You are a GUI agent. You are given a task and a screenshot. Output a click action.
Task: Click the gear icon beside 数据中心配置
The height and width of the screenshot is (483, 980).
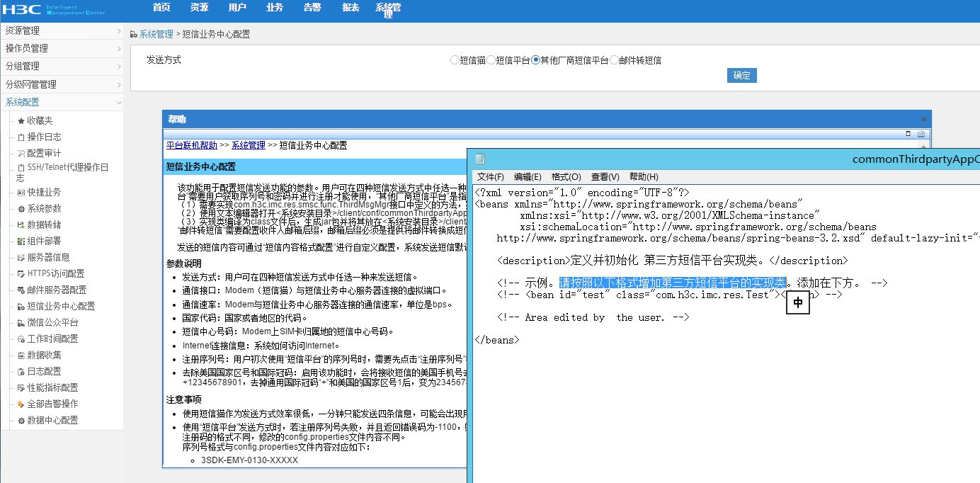21,421
